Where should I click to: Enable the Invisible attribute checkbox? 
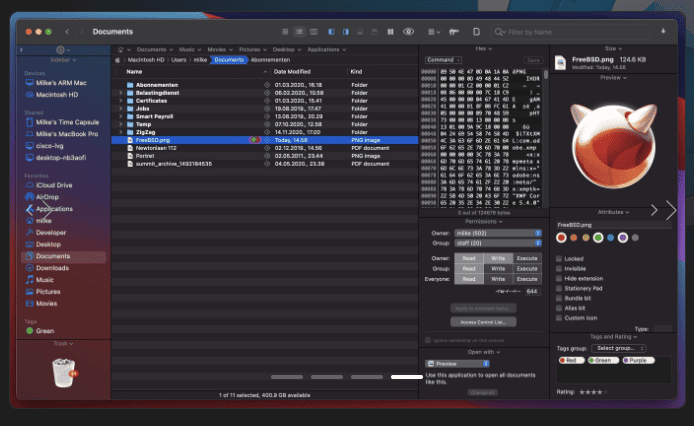[x=559, y=268]
